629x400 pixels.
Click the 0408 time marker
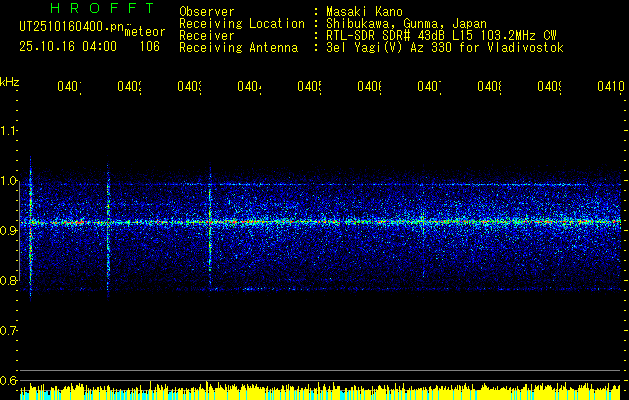[489, 86]
